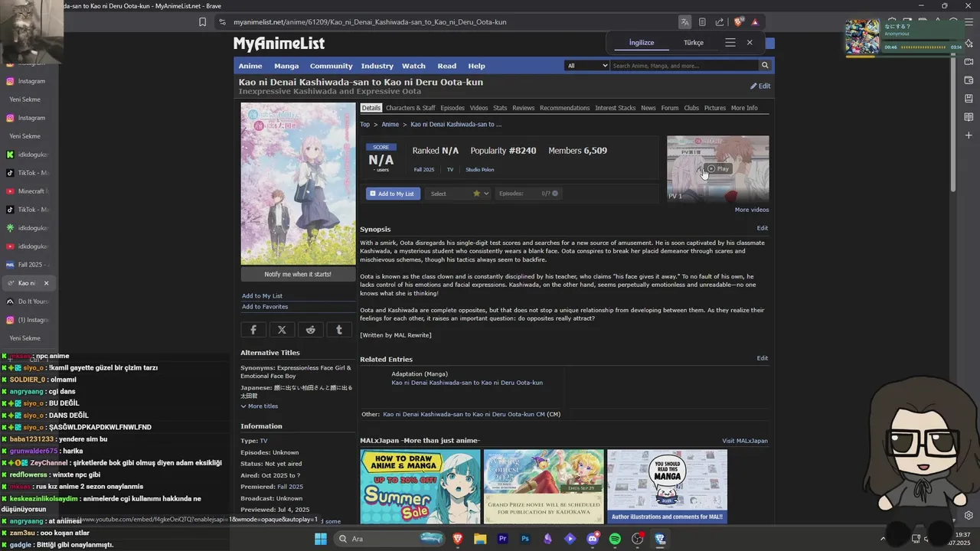Share on X icon
This screenshot has height=551, width=980.
pos(282,330)
